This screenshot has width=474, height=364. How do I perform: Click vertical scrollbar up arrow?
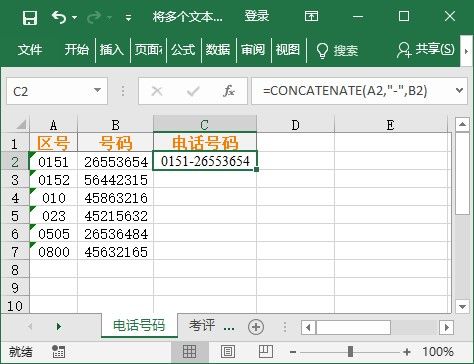tap(462, 125)
